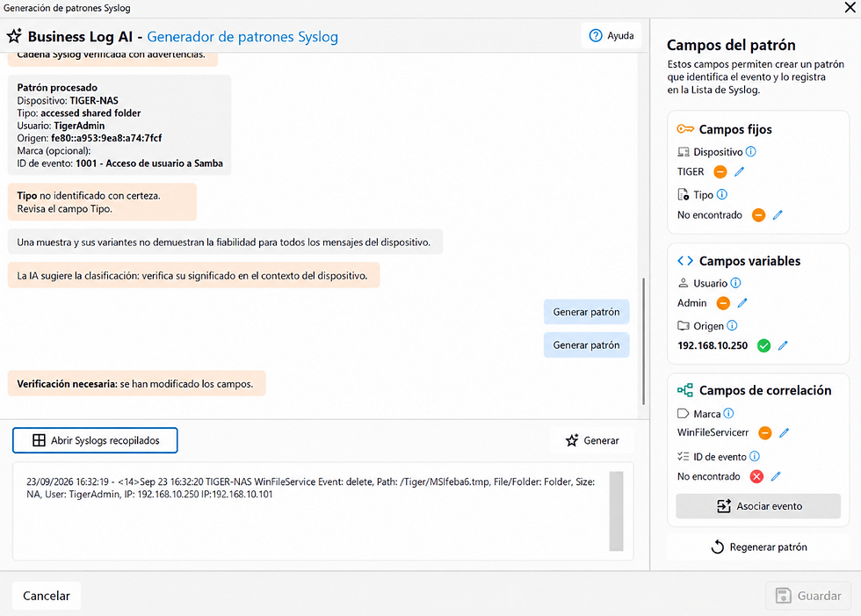Click the 'Generador de patrones Syslog' title

tap(242, 37)
